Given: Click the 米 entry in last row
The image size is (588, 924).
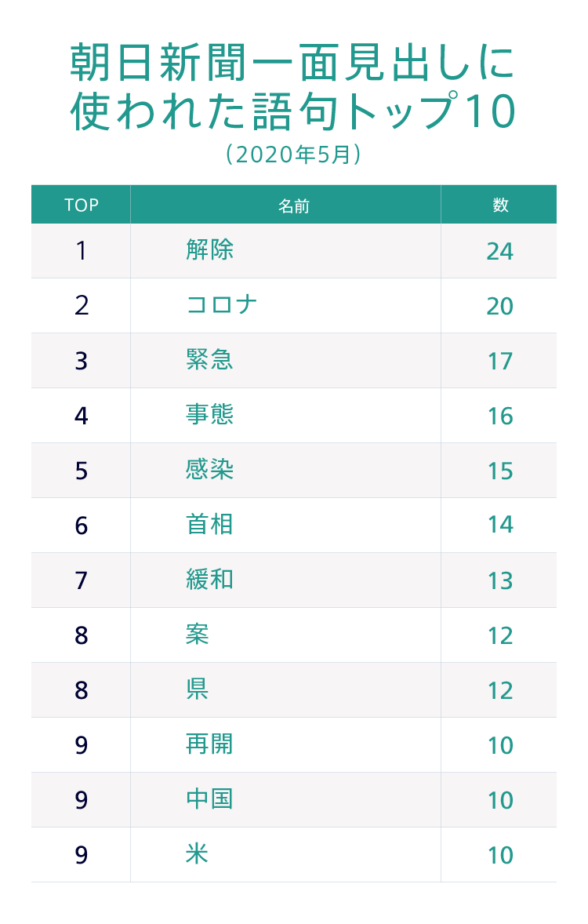Looking at the screenshot, I should point(198,854).
